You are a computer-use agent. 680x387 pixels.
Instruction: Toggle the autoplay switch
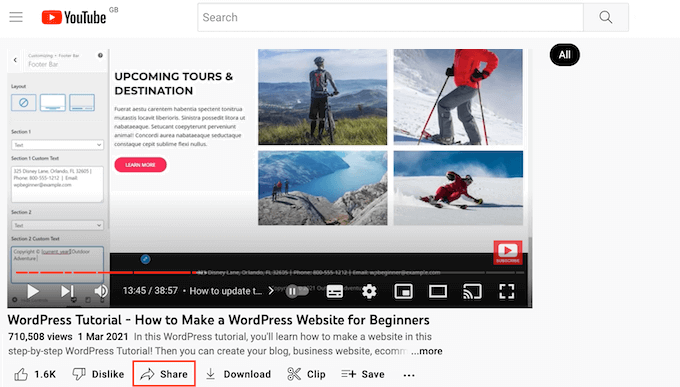297,291
